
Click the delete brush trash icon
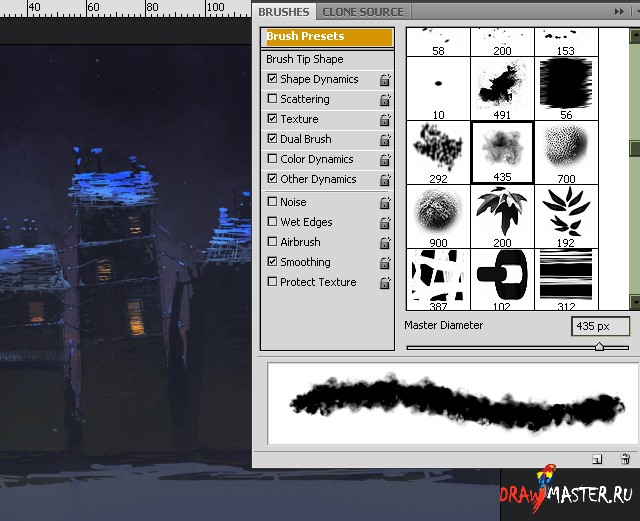point(625,459)
